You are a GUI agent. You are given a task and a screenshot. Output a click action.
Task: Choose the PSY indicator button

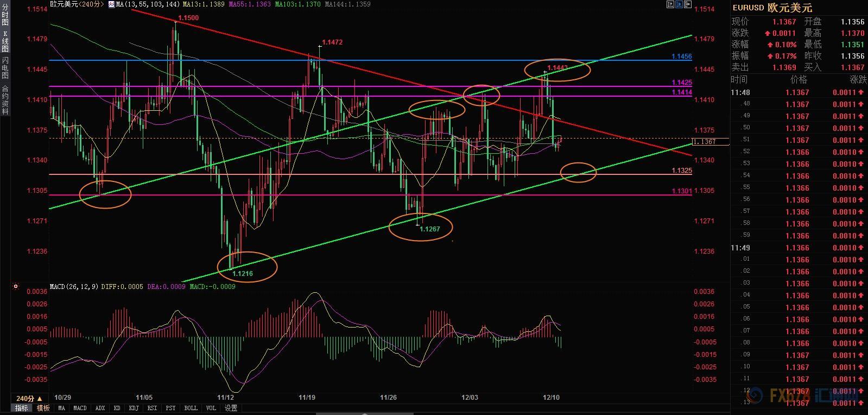170,408
